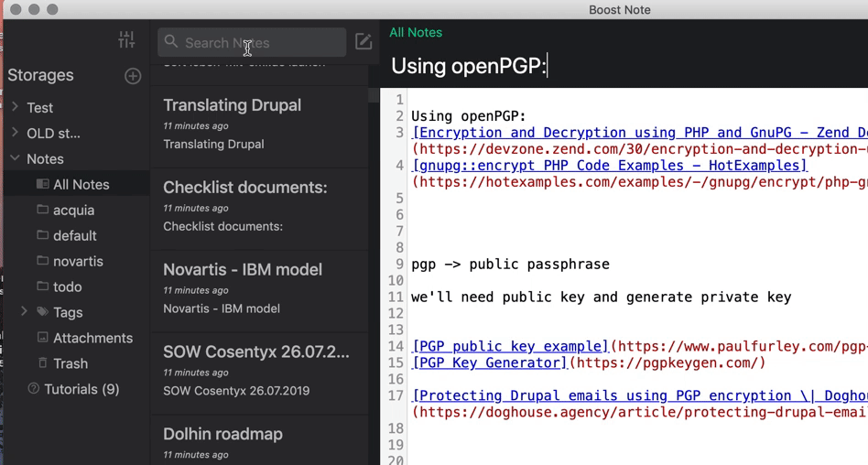Viewport: 868px width, 465px height.
Task: Place cursor on 'pgp -> public passphrase' line
Action: point(510,264)
